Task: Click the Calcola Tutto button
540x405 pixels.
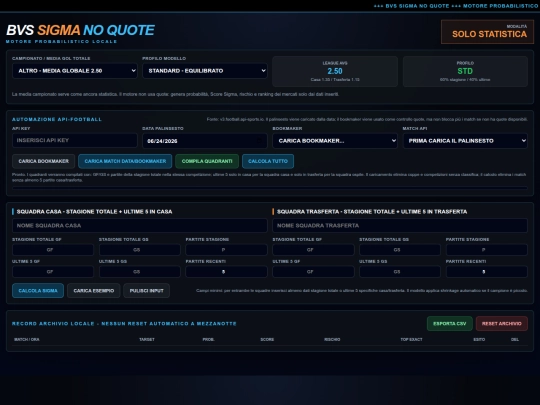Action: 268,161
